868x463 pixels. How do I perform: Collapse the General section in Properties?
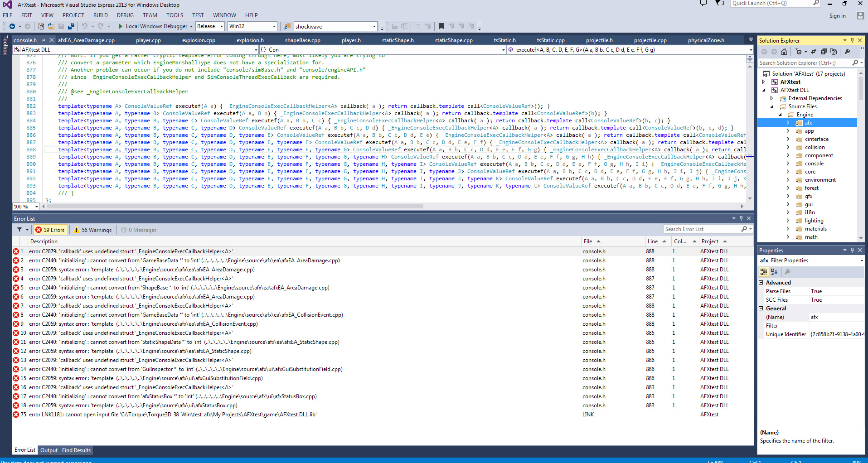tap(761, 308)
